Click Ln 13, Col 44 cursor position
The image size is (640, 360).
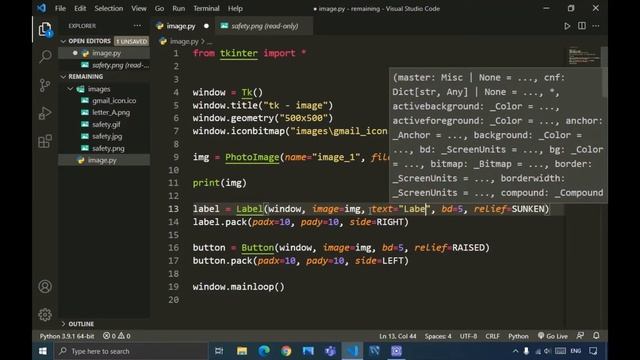pos(398,336)
